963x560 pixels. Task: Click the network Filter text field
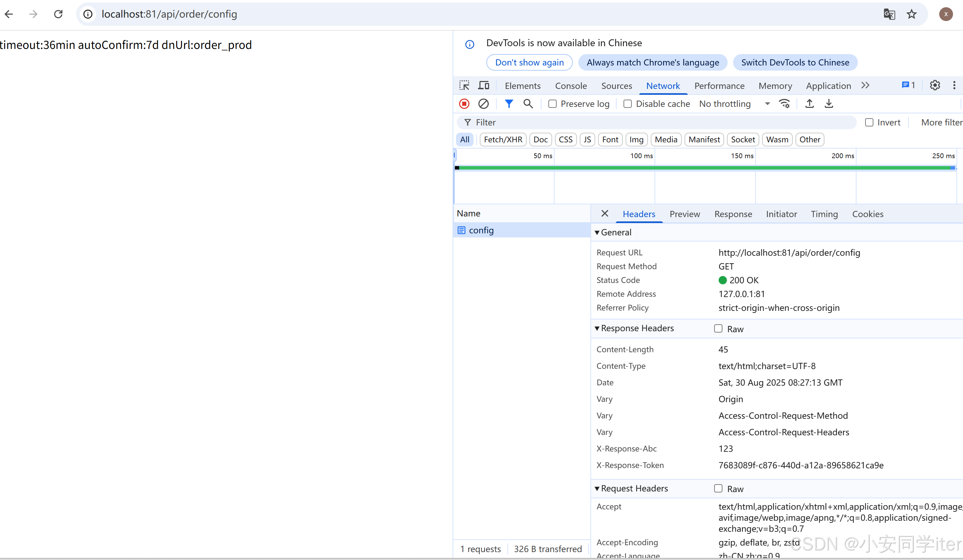(x=657, y=122)
